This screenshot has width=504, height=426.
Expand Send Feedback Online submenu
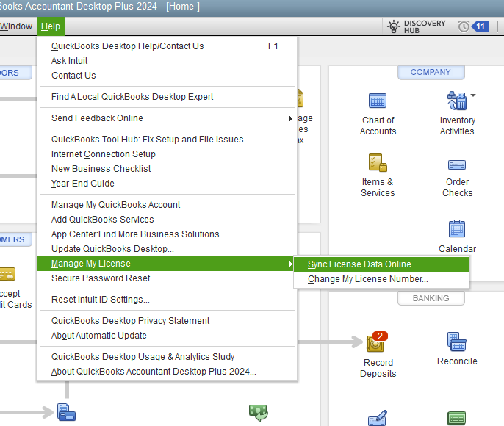167,118
